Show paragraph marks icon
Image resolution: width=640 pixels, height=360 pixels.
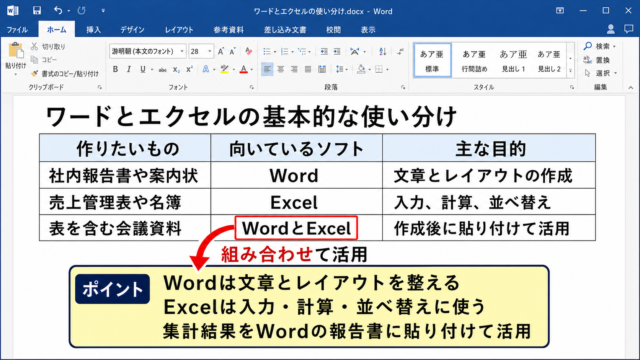[400, 51]
